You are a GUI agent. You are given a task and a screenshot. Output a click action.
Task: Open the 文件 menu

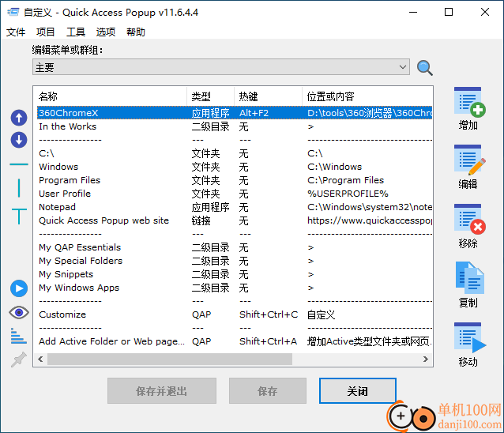pyautogui.click(x=16, y=32)
